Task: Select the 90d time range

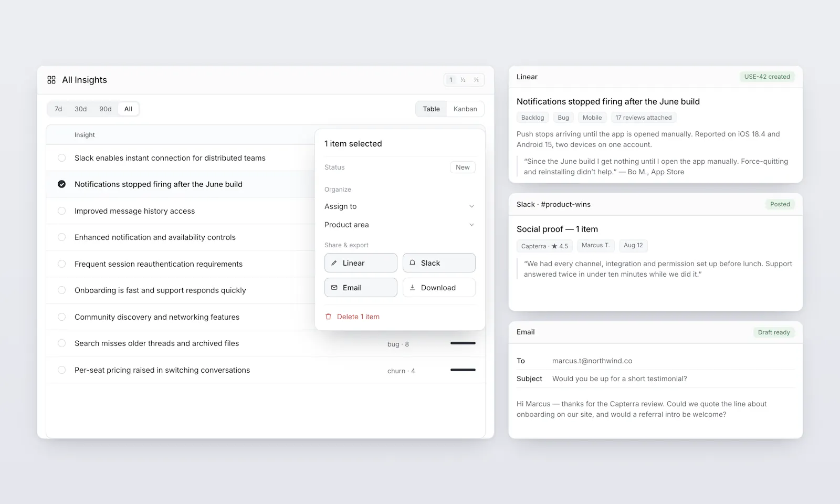Action: tap(106, 109)
